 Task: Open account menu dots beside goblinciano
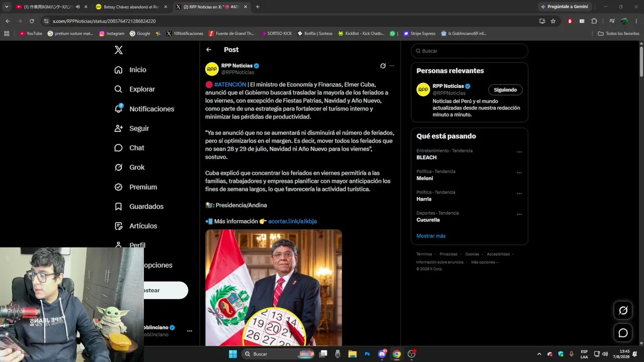click(x=190, y=331)
